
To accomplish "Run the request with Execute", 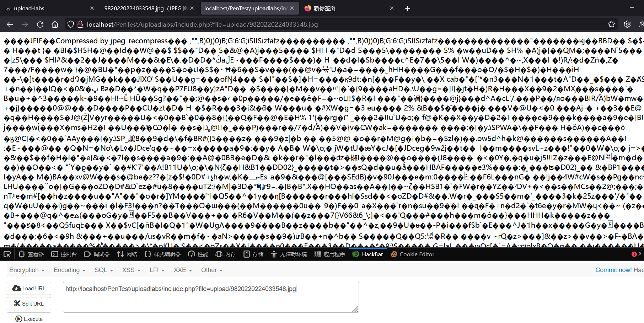I will pos(29,318).
